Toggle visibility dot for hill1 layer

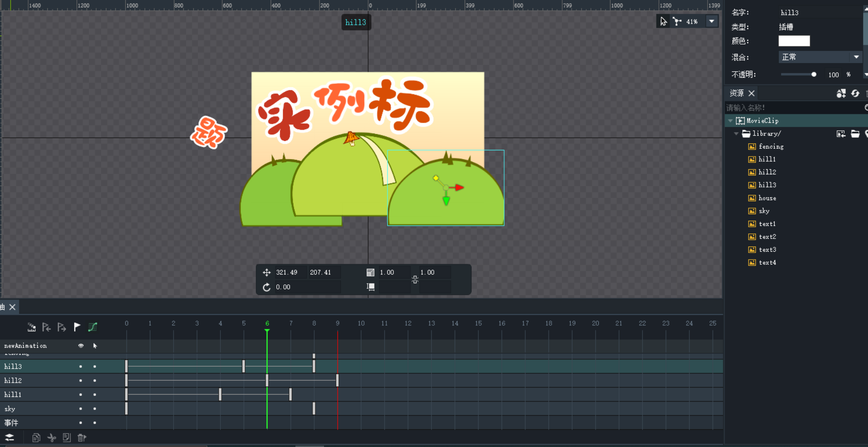click(81, 395)
